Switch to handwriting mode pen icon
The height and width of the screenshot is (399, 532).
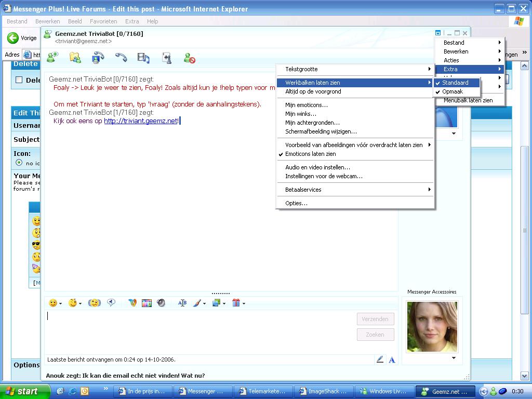point(380,360)
